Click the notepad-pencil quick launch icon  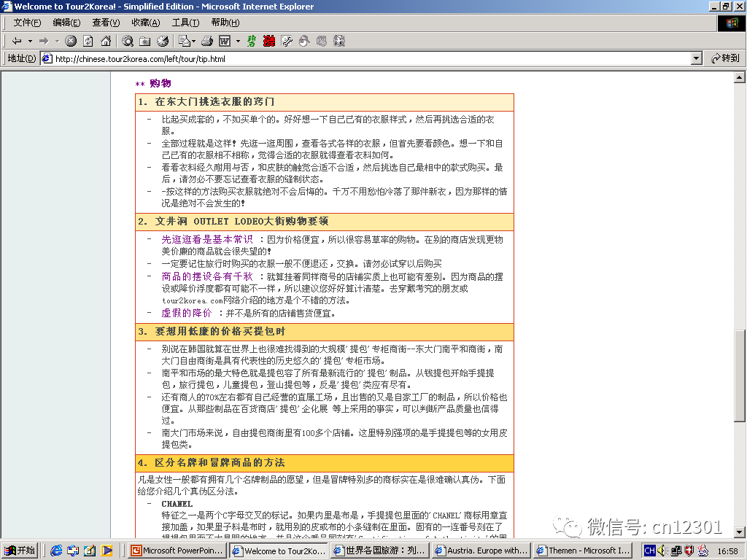tap(90, 551)
